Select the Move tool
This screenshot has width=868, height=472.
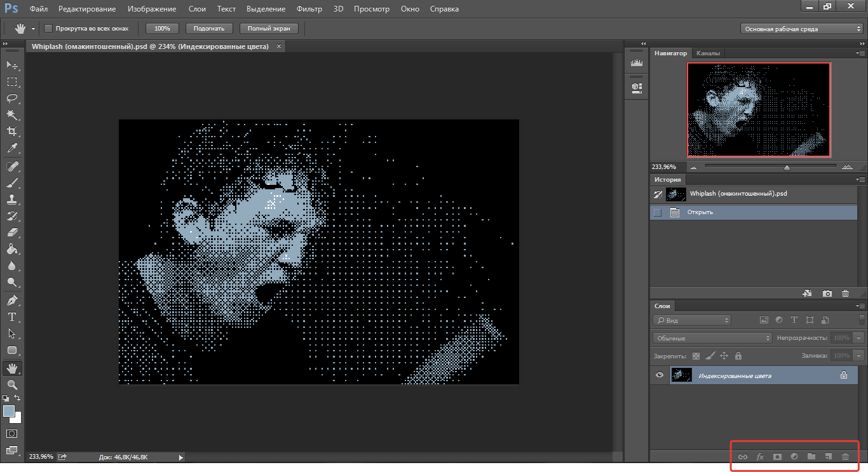click(12, 65)
